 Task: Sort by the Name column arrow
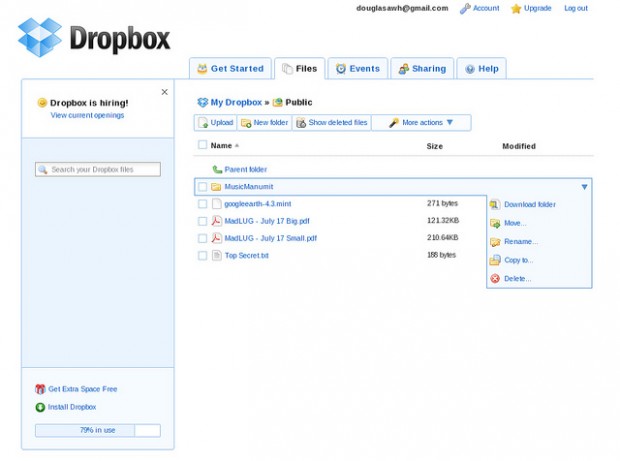coord(237,145)
